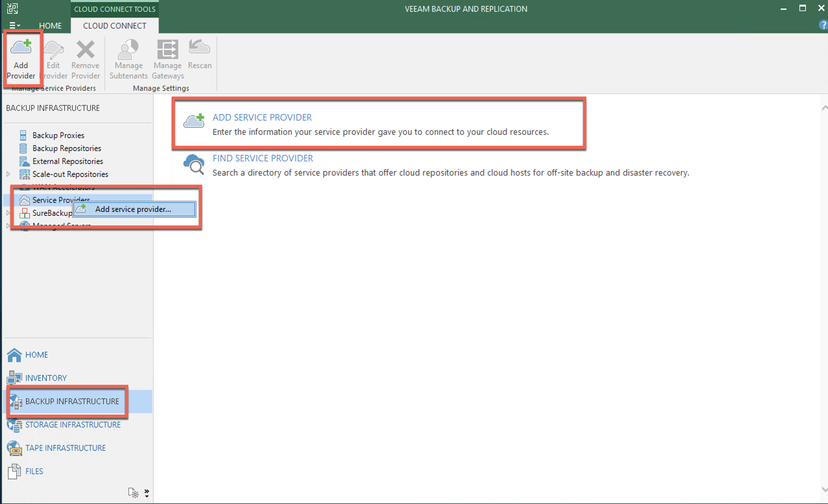
Task: Expand navigation pane overflow chevron
Action: click(x=147, y=493)
